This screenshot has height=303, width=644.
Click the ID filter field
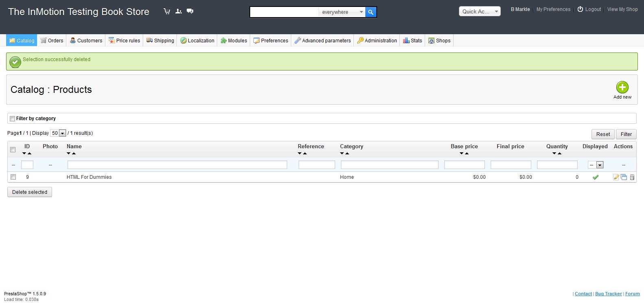pyautogui.click(x=27, y=165)
